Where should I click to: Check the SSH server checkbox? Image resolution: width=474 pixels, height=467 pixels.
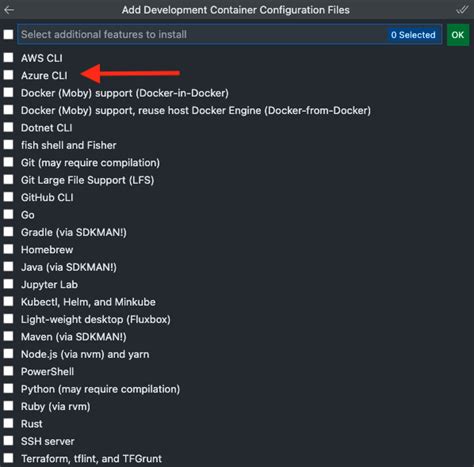[x=8, y=441]
